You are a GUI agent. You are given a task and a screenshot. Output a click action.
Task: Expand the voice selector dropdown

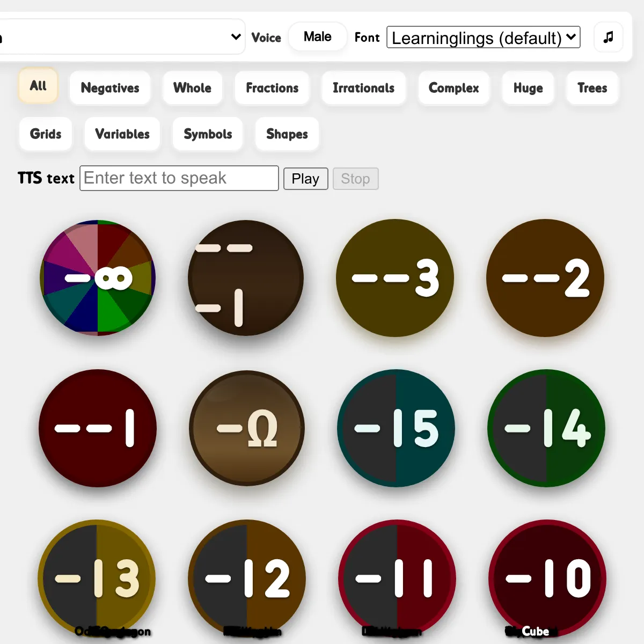click(x=123, y=36)
